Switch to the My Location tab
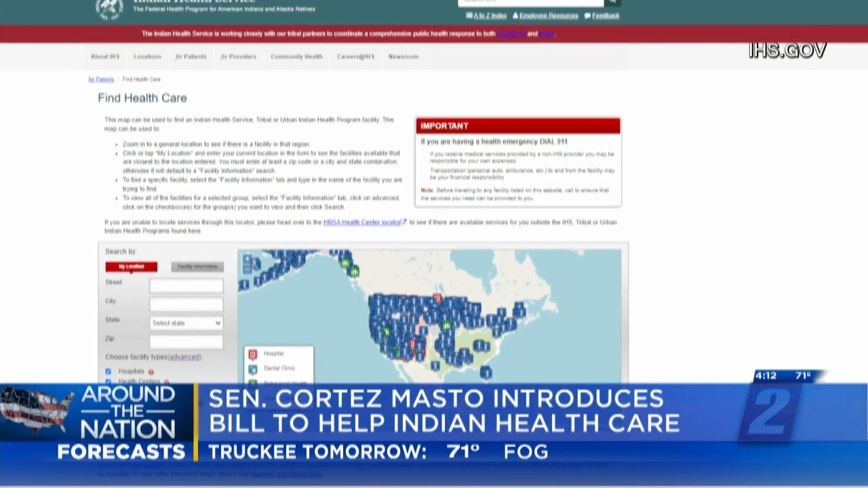The width and height of the screenshot is (868, 488). [x=131, y=267]
